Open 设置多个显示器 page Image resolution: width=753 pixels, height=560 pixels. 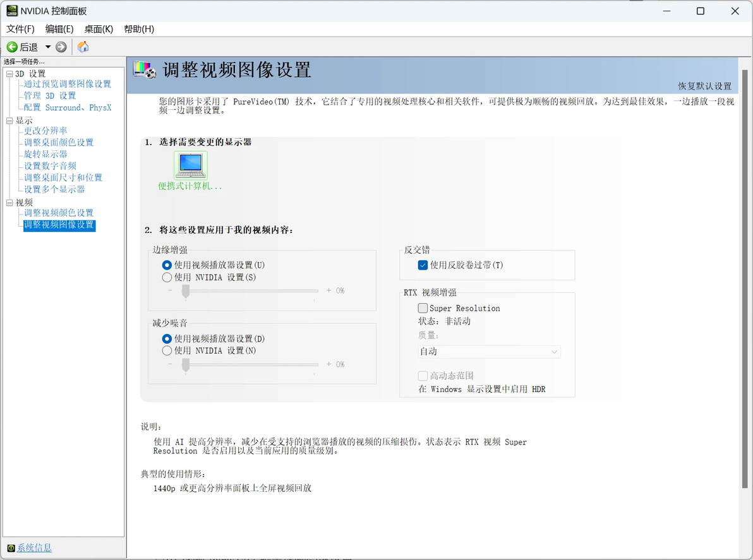[x=54, y=189]
